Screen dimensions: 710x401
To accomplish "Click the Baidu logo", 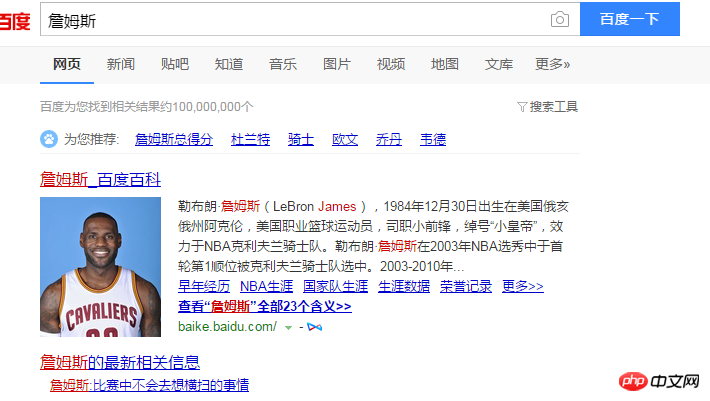I will tap(15, 21).
